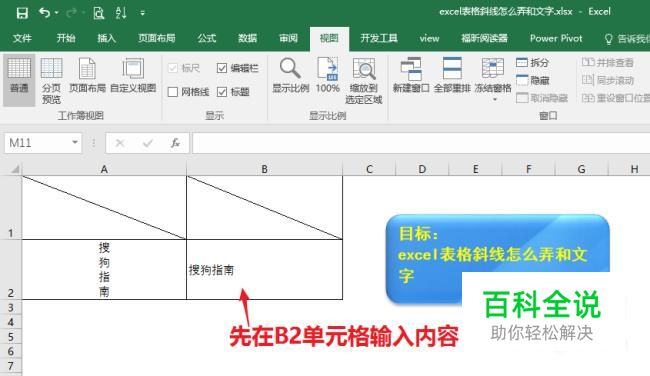Viewport: 650px width, 376px height.
Task: Select cell B1 with diagonal line
Action: 264,207
